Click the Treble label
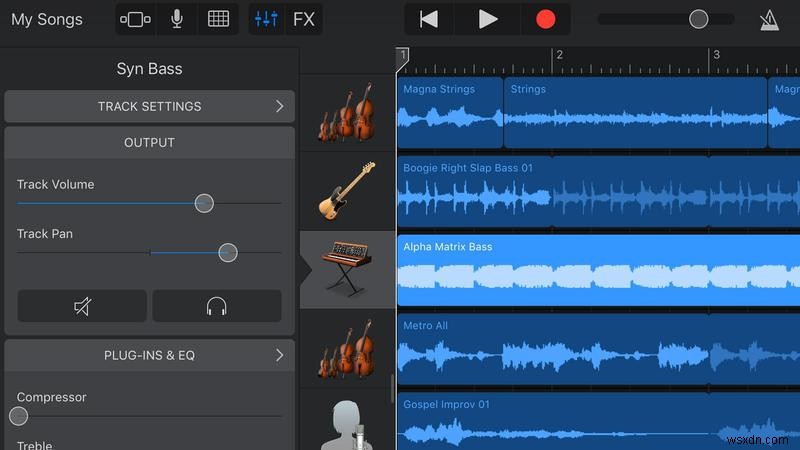 [34, 445]
